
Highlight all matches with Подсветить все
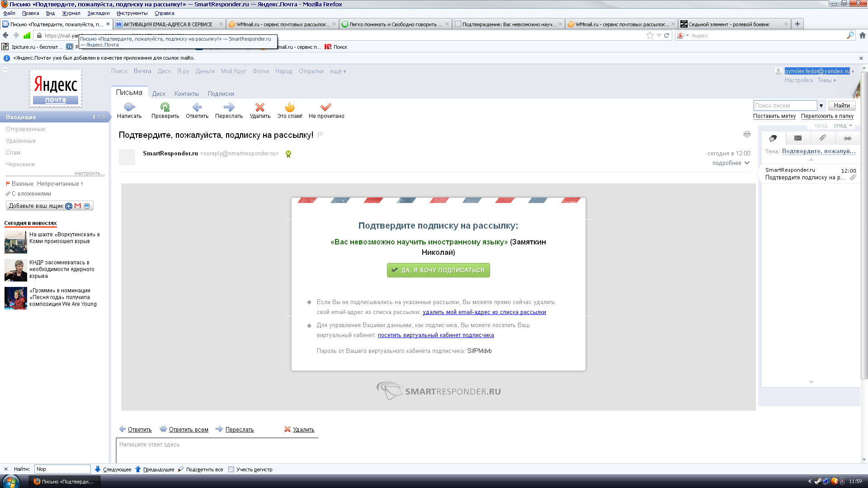201,469
